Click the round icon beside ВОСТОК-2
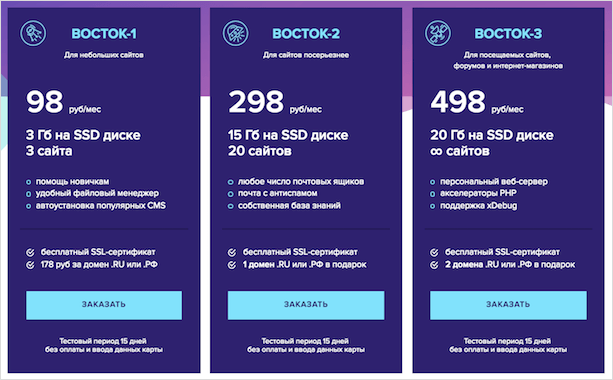The height and width of the screenshot is (380, 613). pos(235,33)
